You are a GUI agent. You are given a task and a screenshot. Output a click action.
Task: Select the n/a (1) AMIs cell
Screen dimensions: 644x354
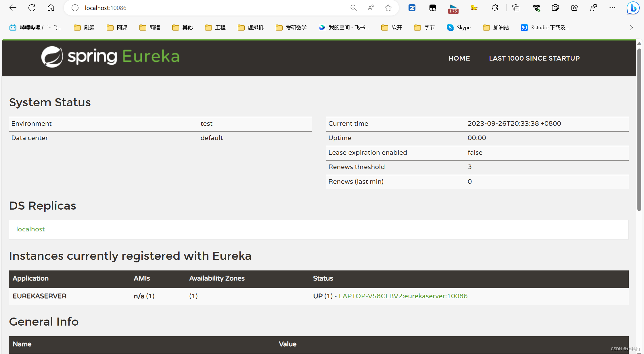(x=144, y=296)
